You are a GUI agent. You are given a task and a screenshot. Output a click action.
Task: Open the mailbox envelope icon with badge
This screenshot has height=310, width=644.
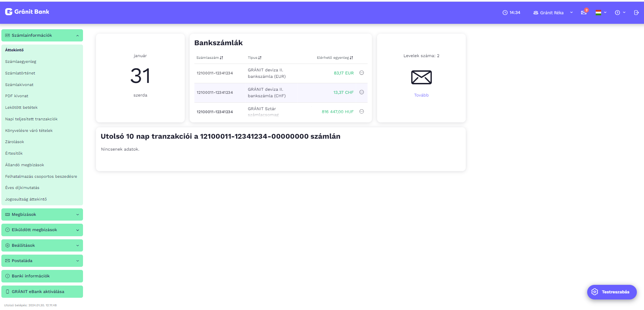[x=584, y=12]
